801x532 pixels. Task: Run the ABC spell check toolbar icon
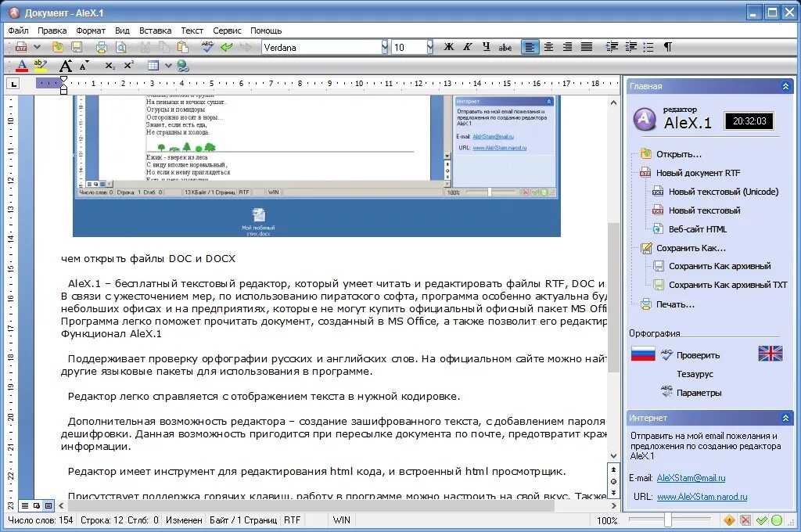pos(207,47)
